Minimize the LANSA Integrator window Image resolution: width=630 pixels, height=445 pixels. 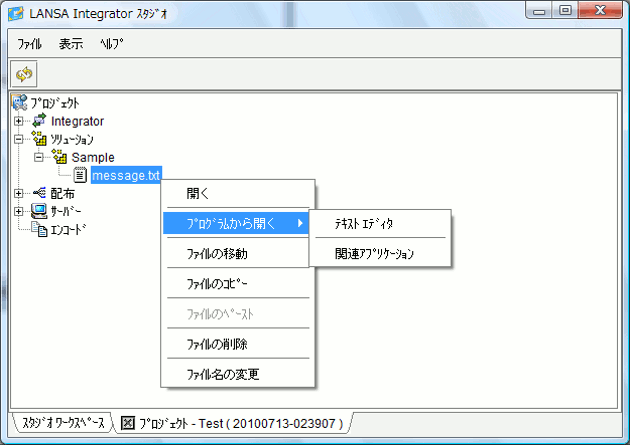click(x=539, y=10)
